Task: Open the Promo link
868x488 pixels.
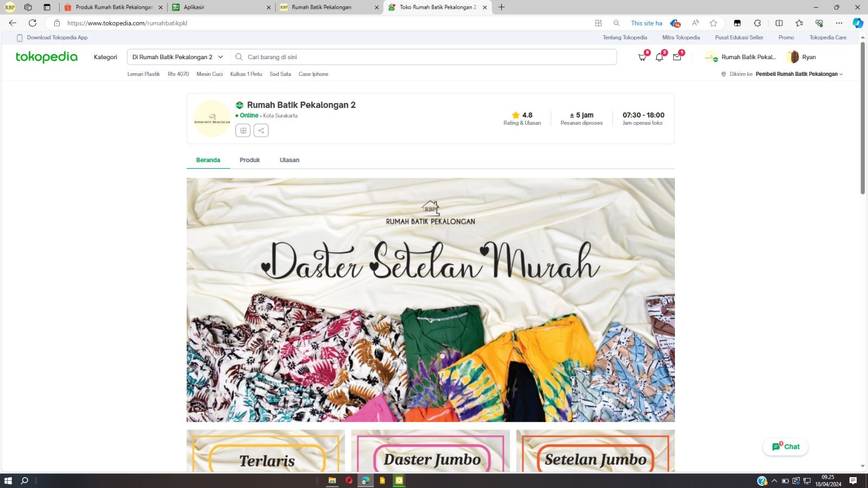Action: [x=786, y=37]
